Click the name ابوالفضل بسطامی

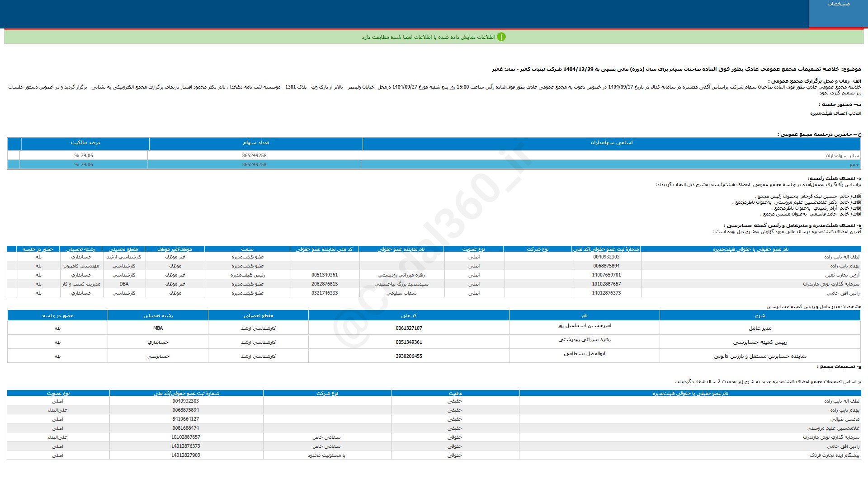pos(584,354)
